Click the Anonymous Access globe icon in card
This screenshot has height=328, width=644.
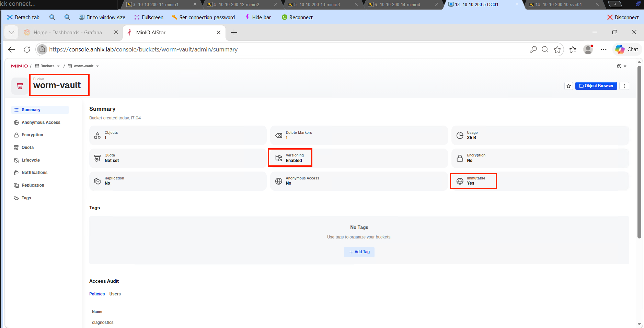tap(279, 181)
